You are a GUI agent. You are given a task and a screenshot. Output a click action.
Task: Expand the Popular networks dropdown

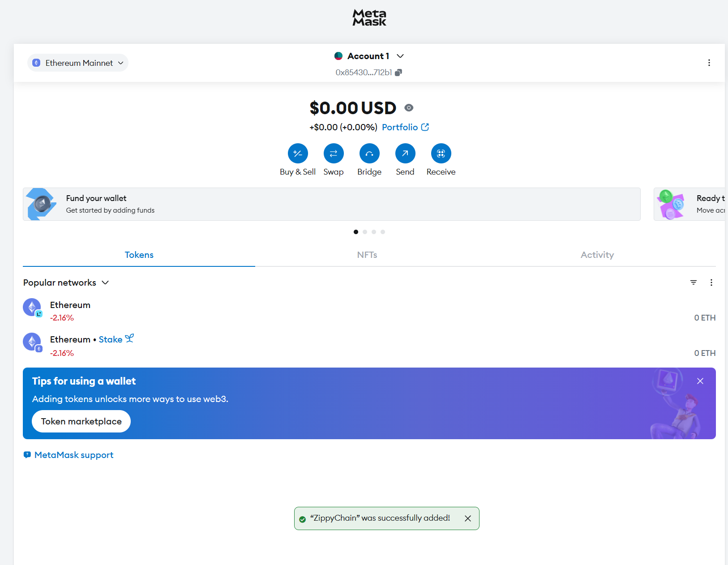click(66, 282)
